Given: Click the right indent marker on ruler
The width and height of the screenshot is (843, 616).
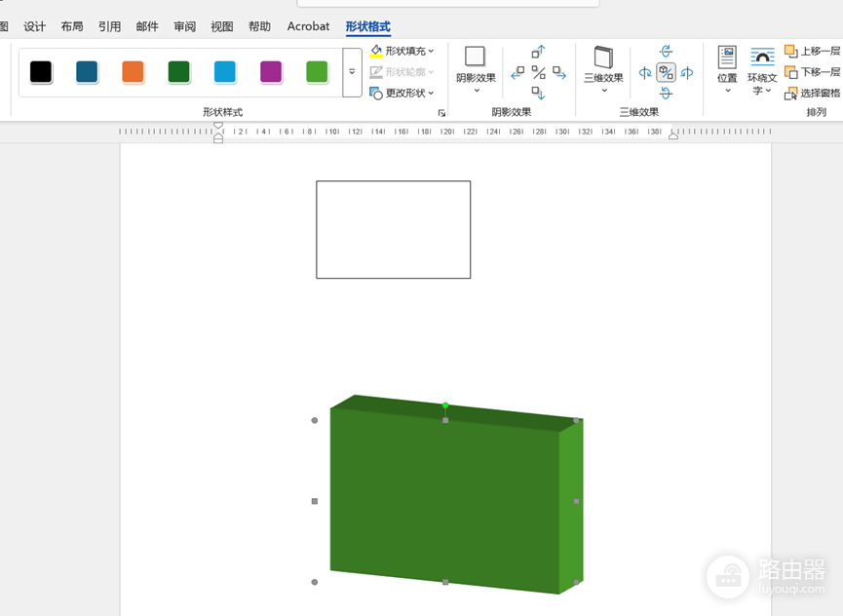Looking at the screenshot, I should (x=673, y=136).
